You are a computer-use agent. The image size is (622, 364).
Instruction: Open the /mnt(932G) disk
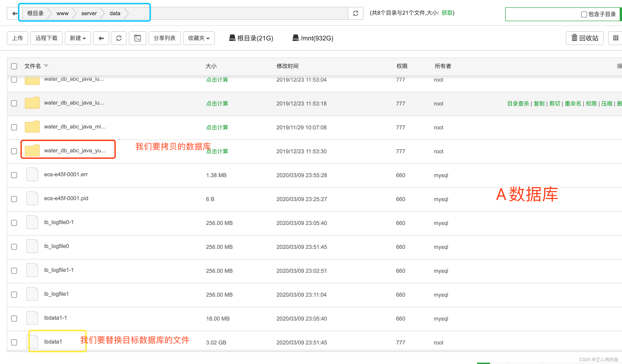click(x=313, y=38)
